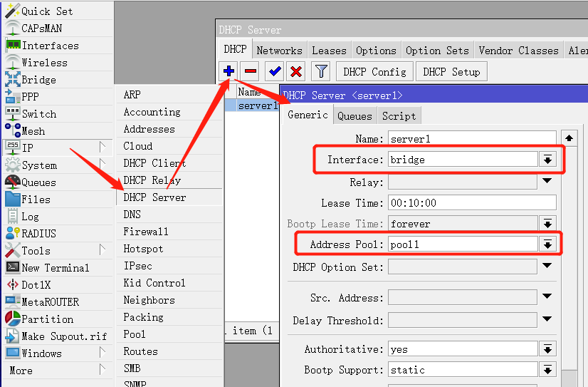
Task: Switch to the Queues tab
Action: (355, 116)
